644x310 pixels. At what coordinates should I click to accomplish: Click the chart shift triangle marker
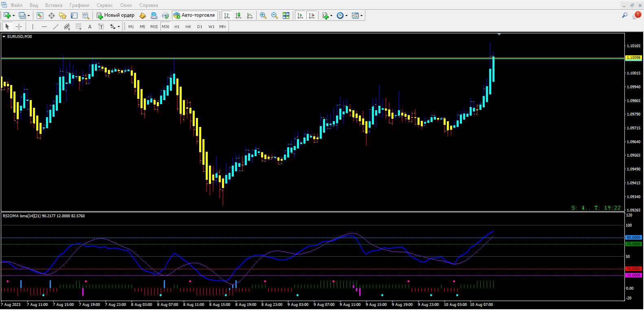click(x=499, y=35)
